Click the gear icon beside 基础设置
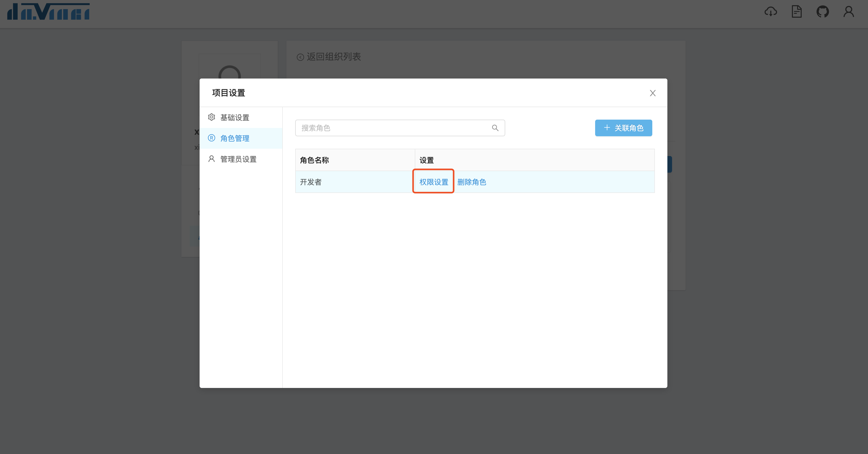The height and width of the screenshot is (454, 868). [x=212, y=117]
